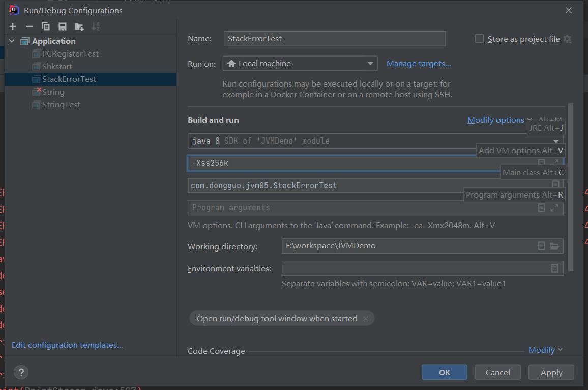
Task: Select PCRegisterTest configuration in the tree
Action: pyautogui.click(x=70, y=54)
